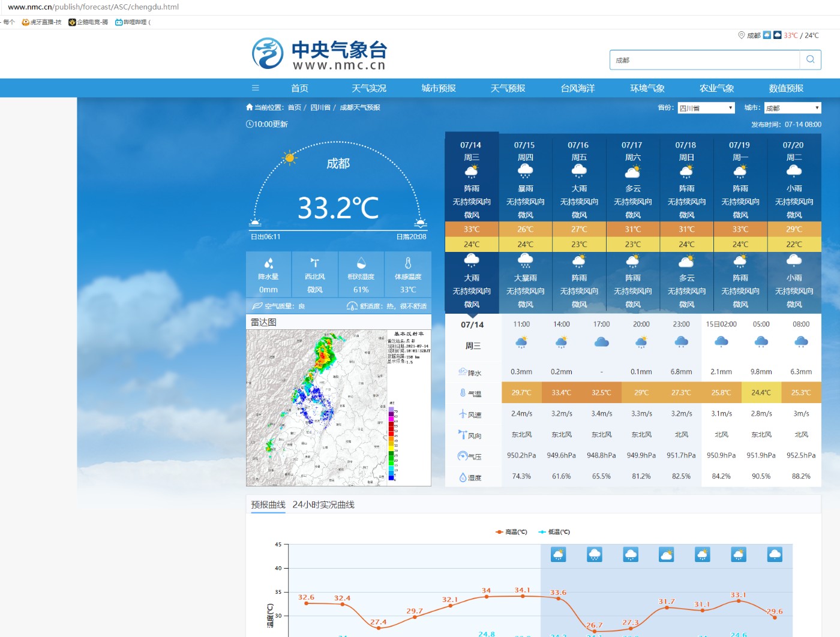Click the search magnifier icon
The height and width of the screenshot is (637, 840).
coord(810,59)
